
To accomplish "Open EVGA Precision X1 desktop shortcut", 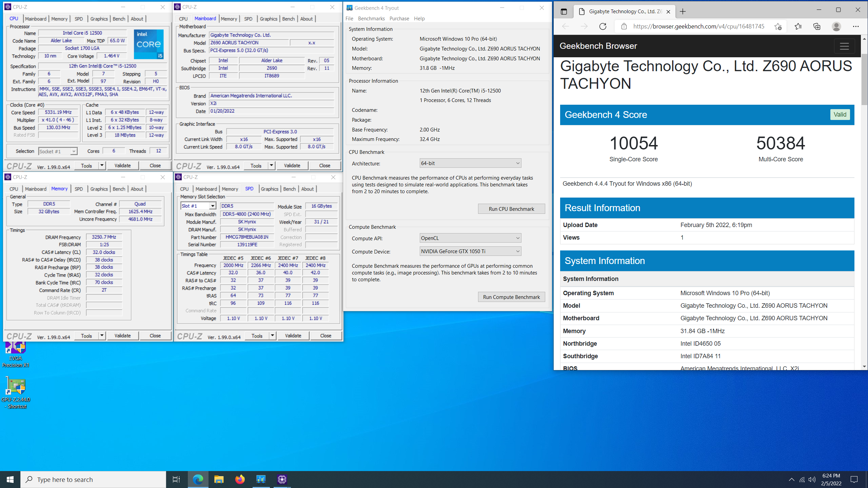I will (16, 354).
